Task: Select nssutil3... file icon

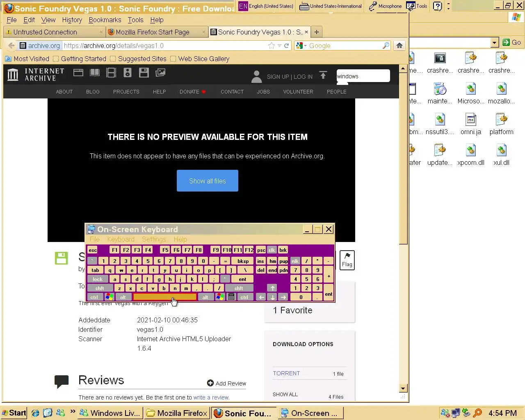Action: 440,120
